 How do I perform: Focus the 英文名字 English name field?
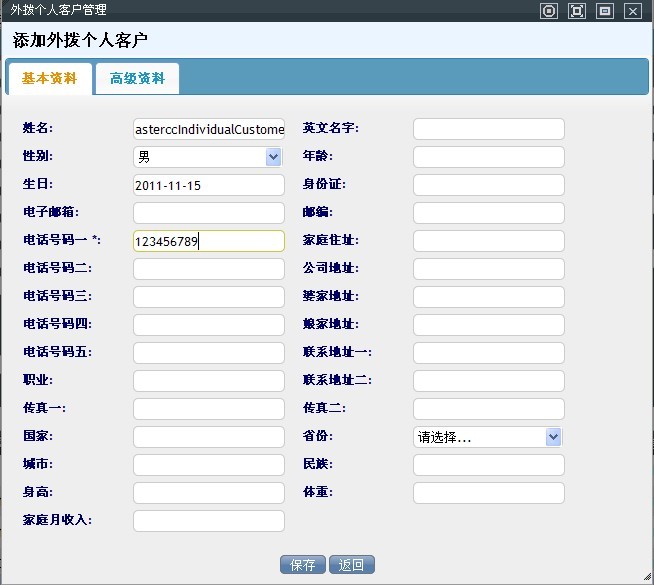[488, 129]
